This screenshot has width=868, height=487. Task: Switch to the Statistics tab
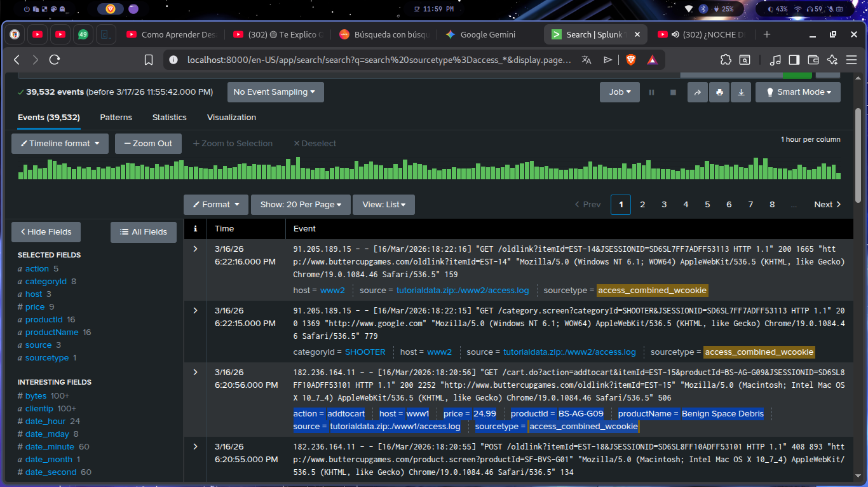169,118
